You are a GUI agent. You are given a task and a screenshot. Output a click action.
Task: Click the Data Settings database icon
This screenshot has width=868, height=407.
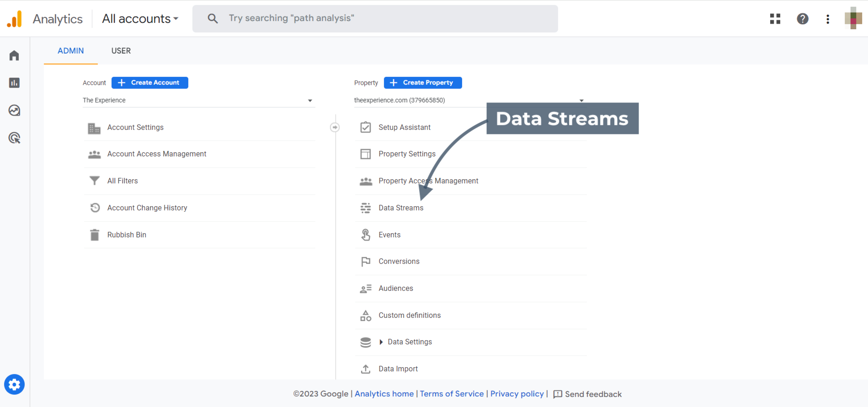(x=366, y=342)
